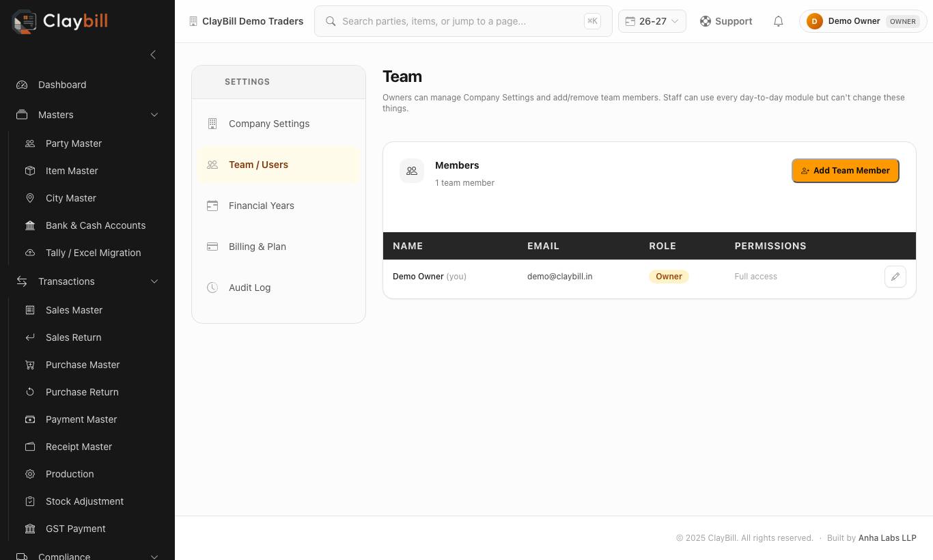Open the Demo Owner account menu

863,21
